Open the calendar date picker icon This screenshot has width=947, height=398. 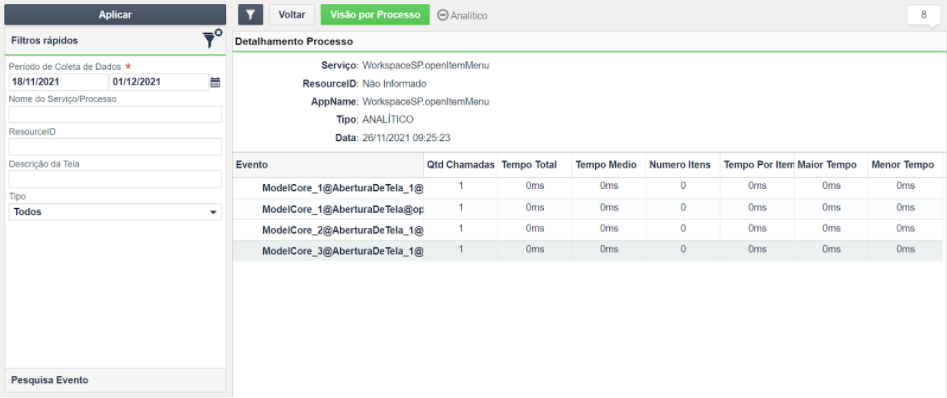pos(215,82)
